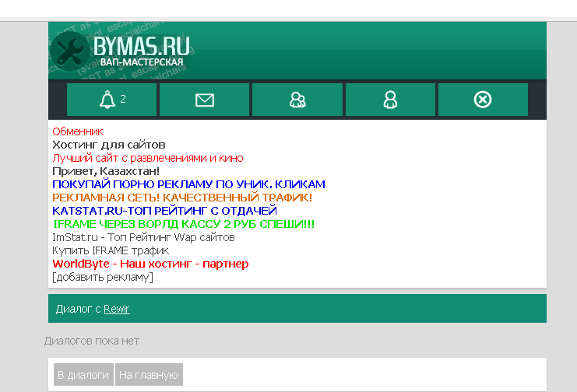Click the logout X circle icon

coord(483,100)
